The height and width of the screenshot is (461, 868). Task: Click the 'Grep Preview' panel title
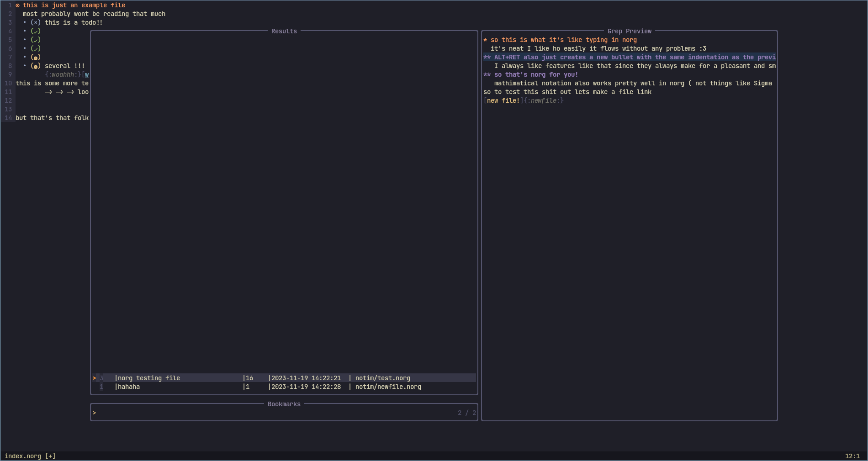click(x=629, y=31)
